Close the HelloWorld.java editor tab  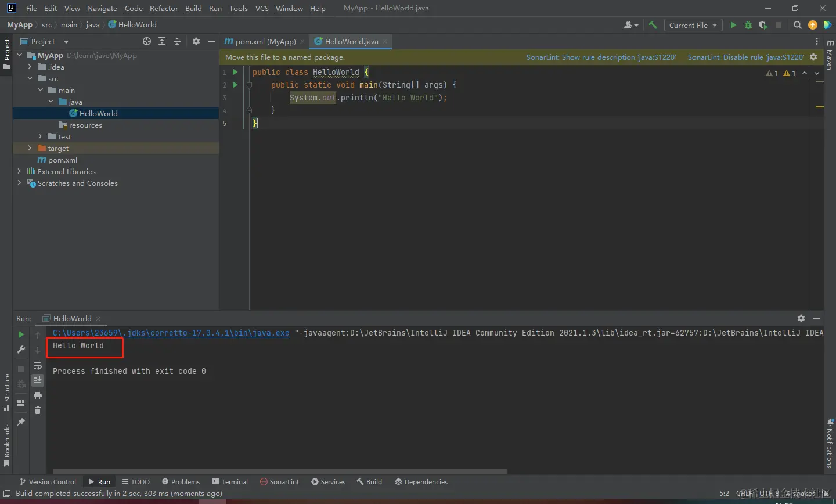click(x=385, y=41)
